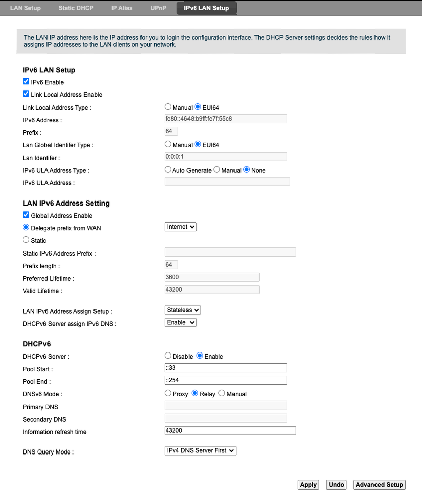The width and height of the screenshot is (422, 504).
Task: Open the Delegate prefix WAN interface dropdown
Action: click(x=180, y=227)
